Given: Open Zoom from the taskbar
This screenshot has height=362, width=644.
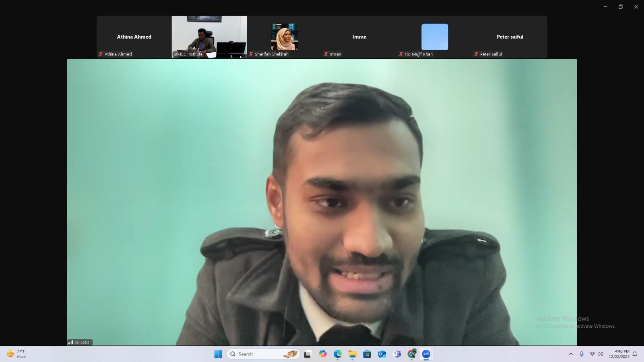Looking at the screenshot, I should click(x=426, y=354).
